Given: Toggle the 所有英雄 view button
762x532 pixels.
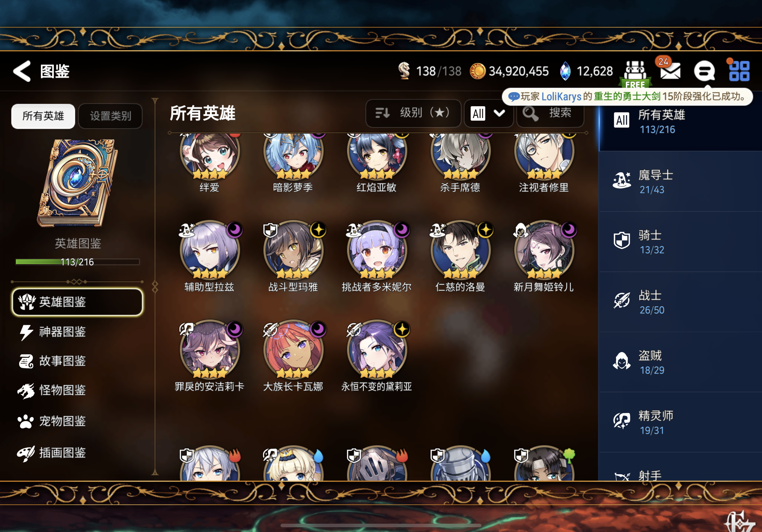Looking at the screenshot, I should coord(43,116).
